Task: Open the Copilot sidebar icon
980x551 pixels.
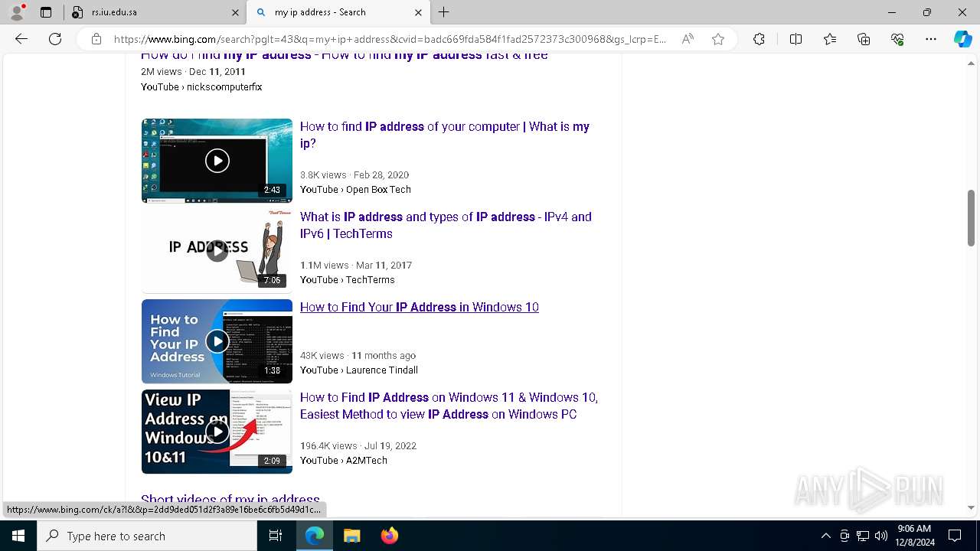Action: pyautogui.click(x=962, y=39)
